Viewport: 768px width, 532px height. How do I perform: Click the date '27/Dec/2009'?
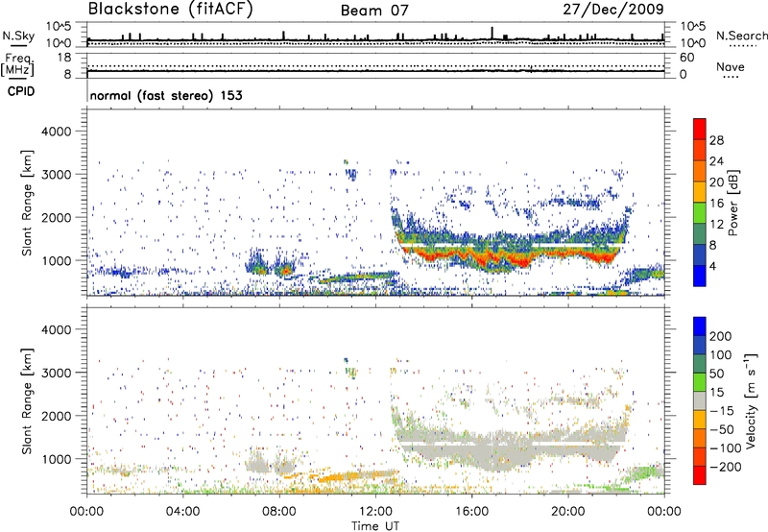click(x=613, y=10)
